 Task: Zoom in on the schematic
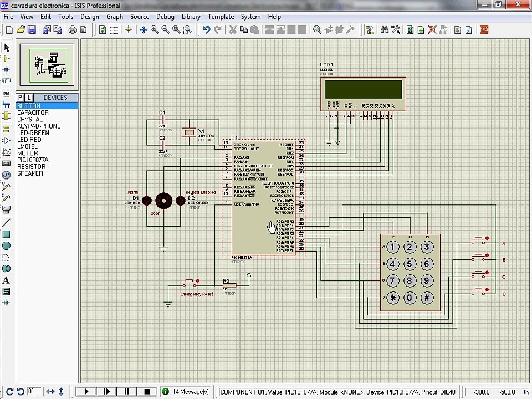(x=155, y=30)
